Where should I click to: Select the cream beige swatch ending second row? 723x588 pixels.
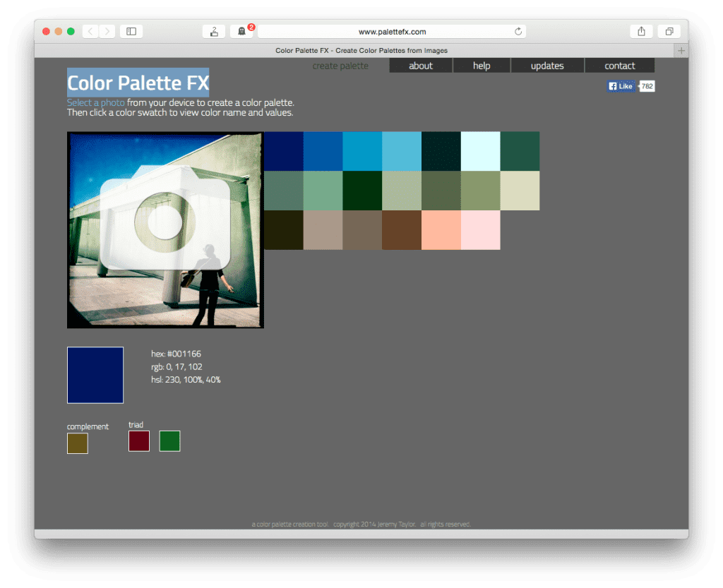pos(520,191)
